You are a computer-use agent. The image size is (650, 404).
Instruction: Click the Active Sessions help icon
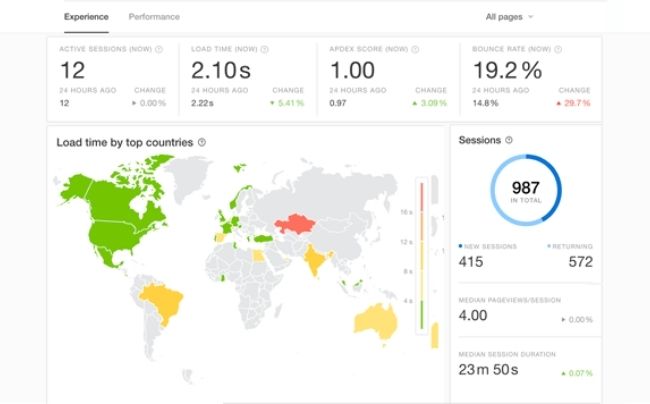click(159, 49)
